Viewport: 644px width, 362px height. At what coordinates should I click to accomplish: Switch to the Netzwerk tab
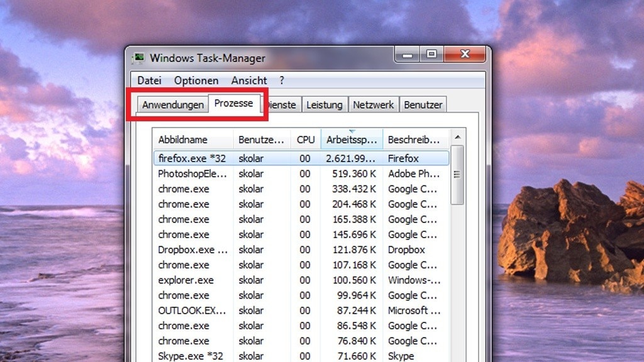point(374,104)
